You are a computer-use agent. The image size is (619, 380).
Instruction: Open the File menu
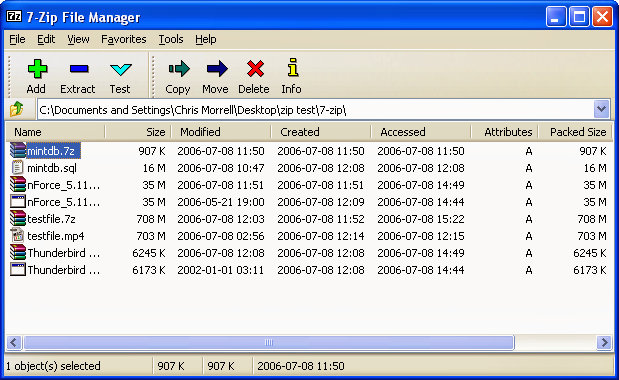coord(17,39)
